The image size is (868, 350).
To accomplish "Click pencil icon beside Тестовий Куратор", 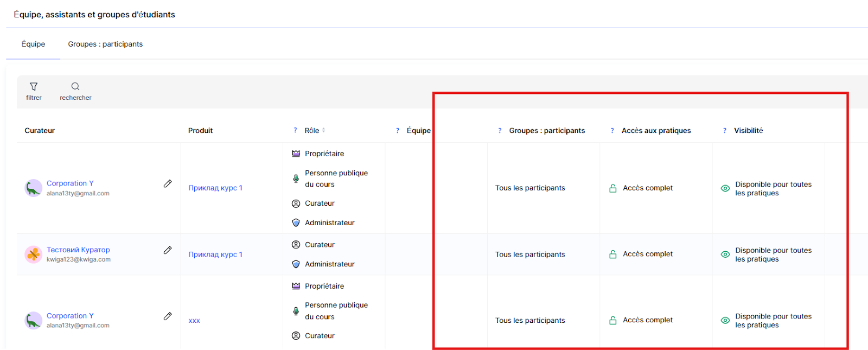I will tap(168, 250).
